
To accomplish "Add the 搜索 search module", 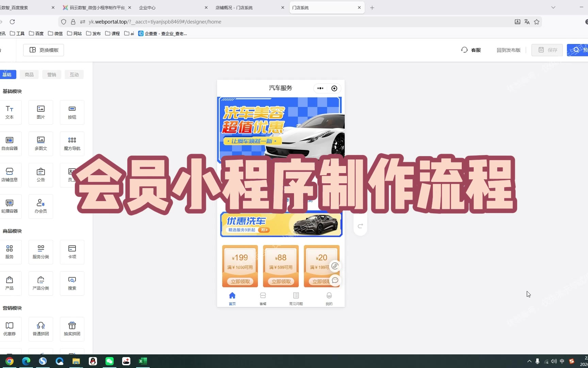I will click(x=72, y=283).
